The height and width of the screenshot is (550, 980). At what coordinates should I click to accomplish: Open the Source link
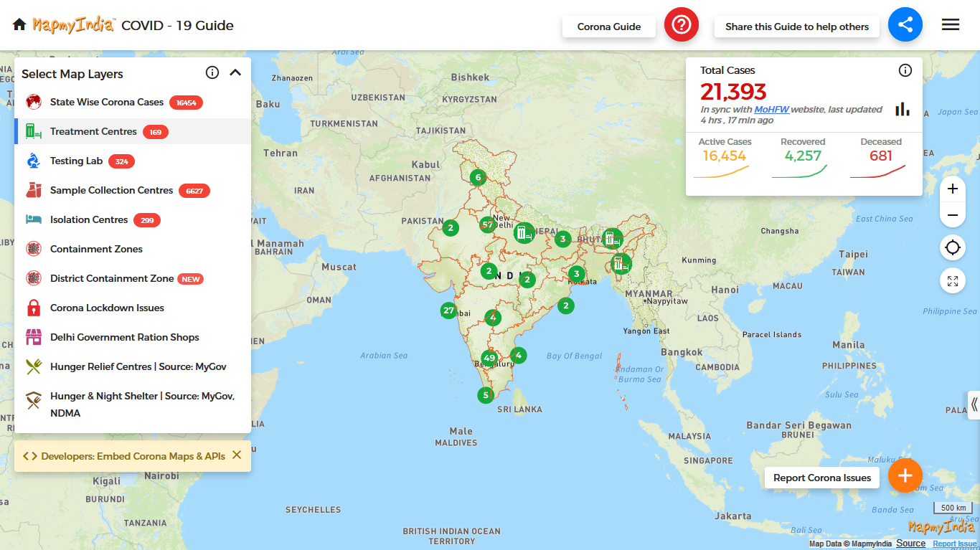coord(911,544)
